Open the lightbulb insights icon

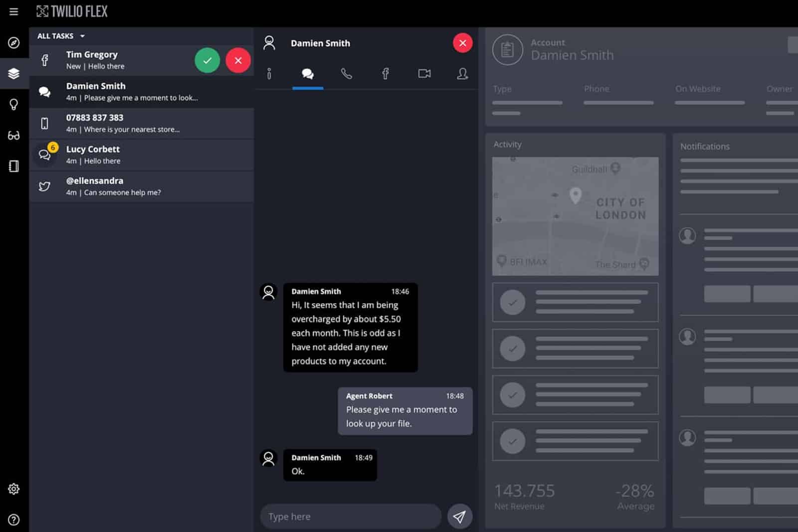coord(13,104)
